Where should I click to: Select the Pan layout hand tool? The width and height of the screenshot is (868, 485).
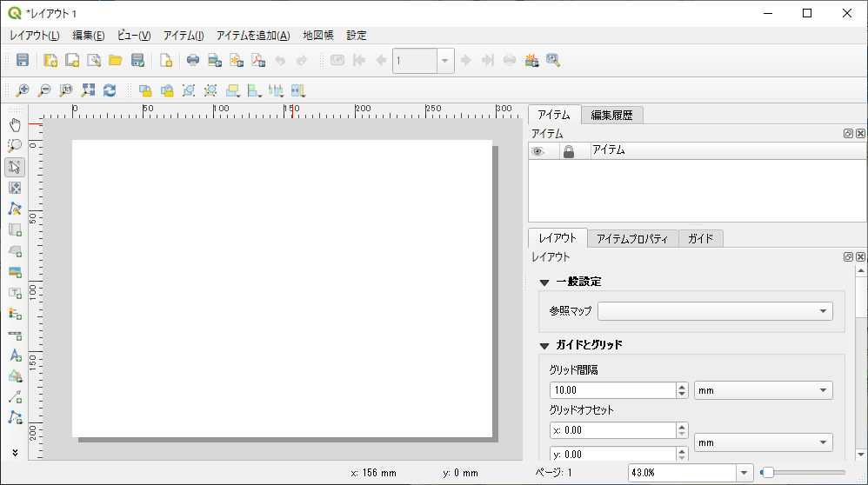pos(15,124)
